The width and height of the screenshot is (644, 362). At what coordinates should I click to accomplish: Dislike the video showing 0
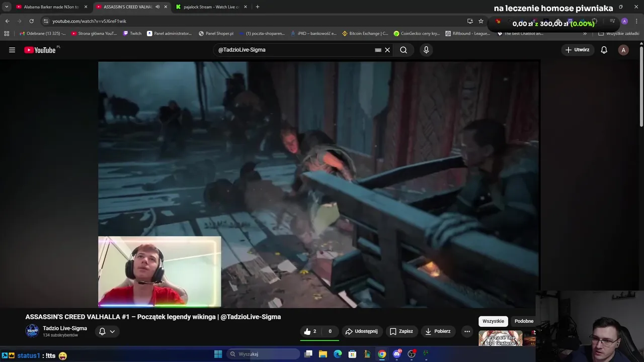330,331
